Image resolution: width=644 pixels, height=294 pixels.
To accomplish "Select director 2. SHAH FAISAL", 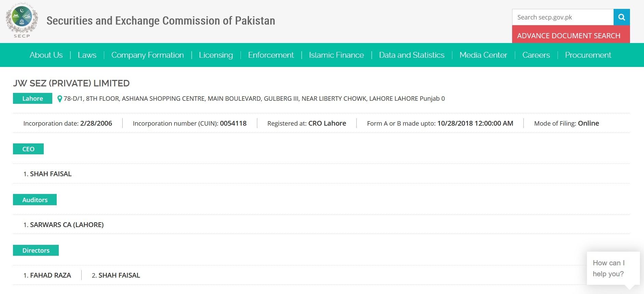I will pos(116,275).
